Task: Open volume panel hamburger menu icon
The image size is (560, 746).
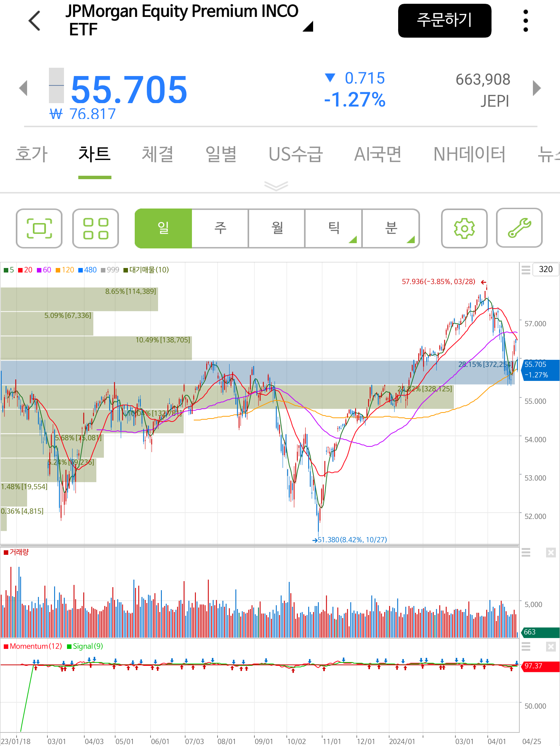Action: click(526, 552)
